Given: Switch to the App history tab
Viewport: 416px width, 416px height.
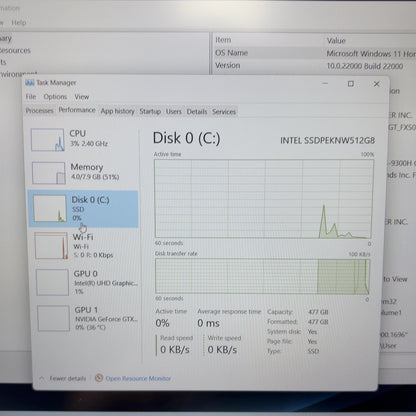Looking at the screenshot, I should tap(117, 111).
